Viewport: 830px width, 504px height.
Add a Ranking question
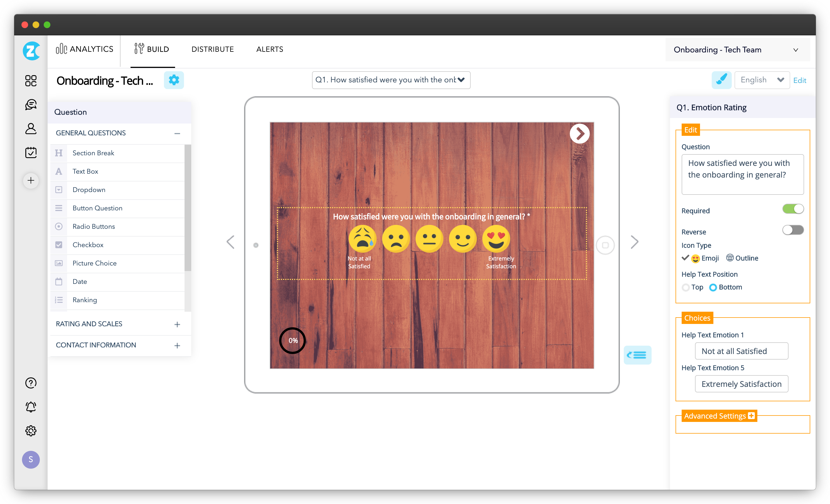pos(117,300)
